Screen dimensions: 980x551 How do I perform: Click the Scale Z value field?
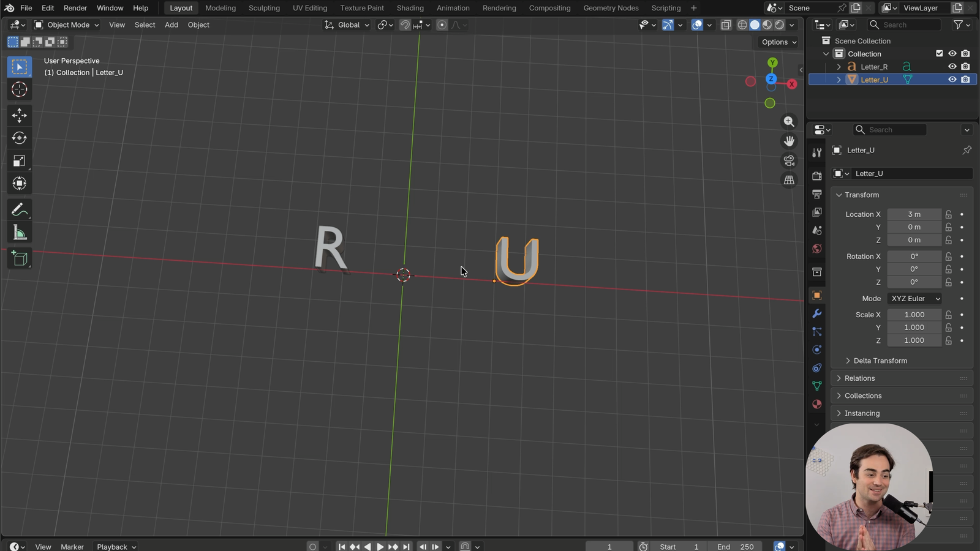tap(914, 340)
